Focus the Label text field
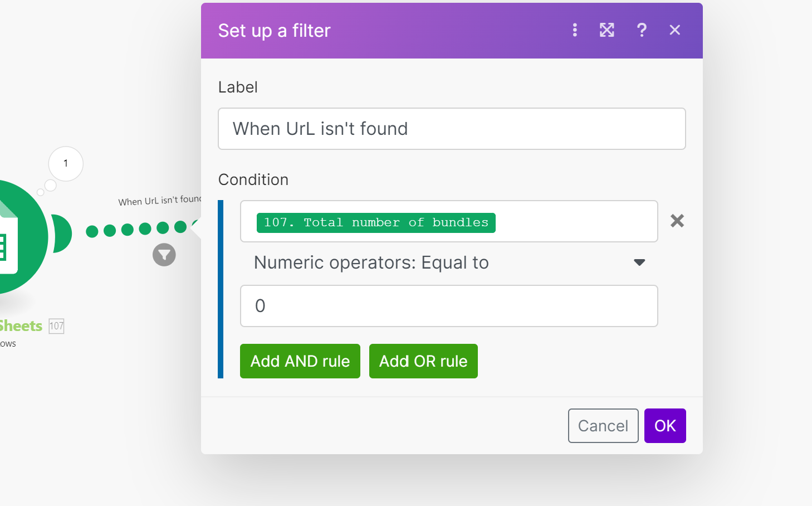Image resolution: width=812 pixels, height=506 pixels. coord(452,129)
